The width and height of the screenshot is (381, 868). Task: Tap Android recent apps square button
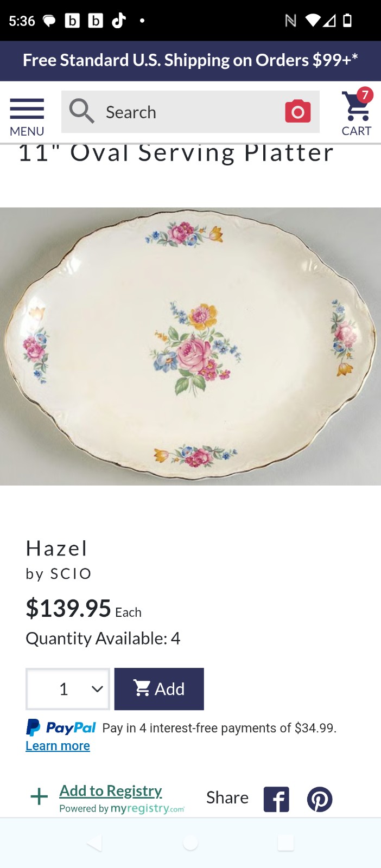click(x=285, y=843)
